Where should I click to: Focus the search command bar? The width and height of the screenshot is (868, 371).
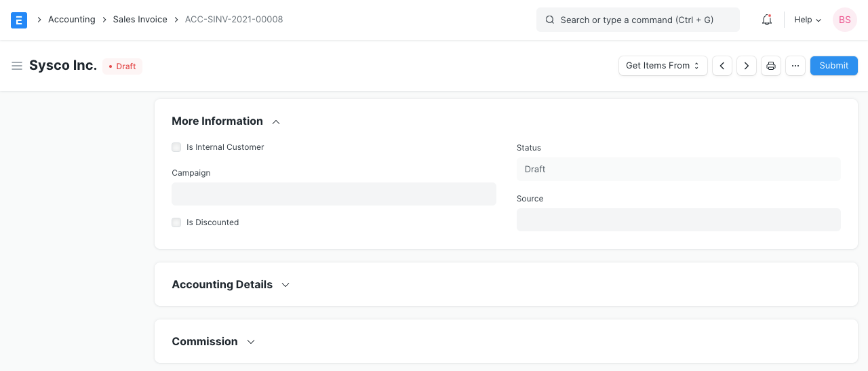tap(637, 20)
